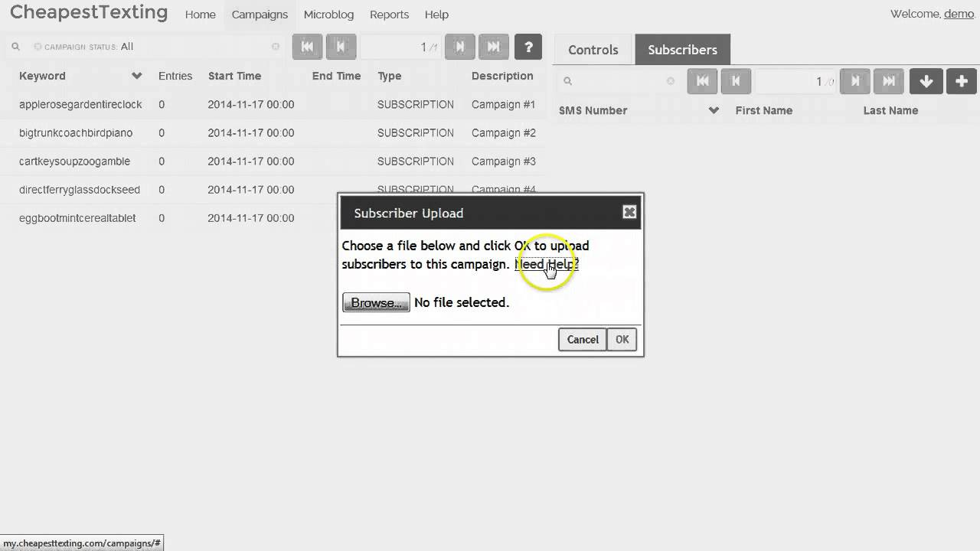Open the Home menu
Image resolution: width=980 pixels, height=551 pixels.
201,15
